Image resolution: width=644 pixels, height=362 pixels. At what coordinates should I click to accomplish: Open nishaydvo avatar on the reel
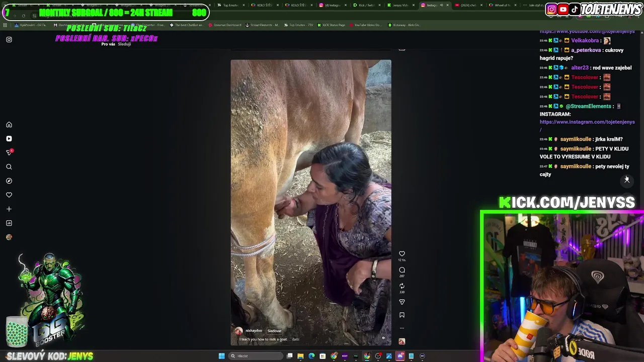[x=238, y=331]
